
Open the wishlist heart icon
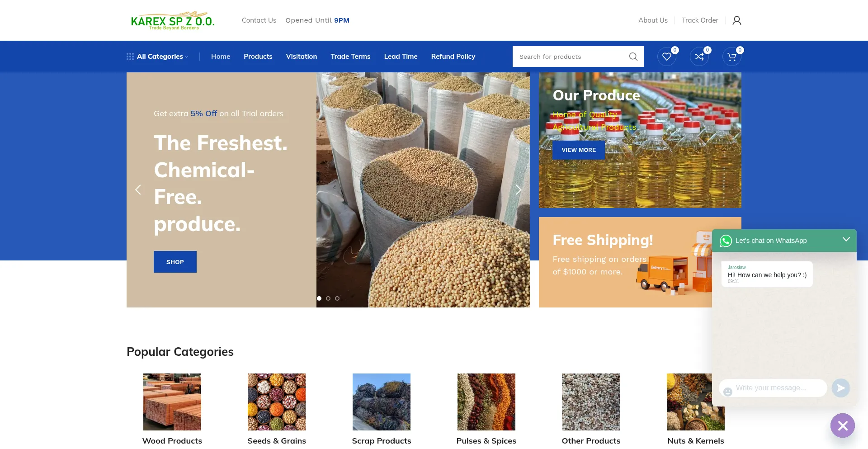[666, 57]
